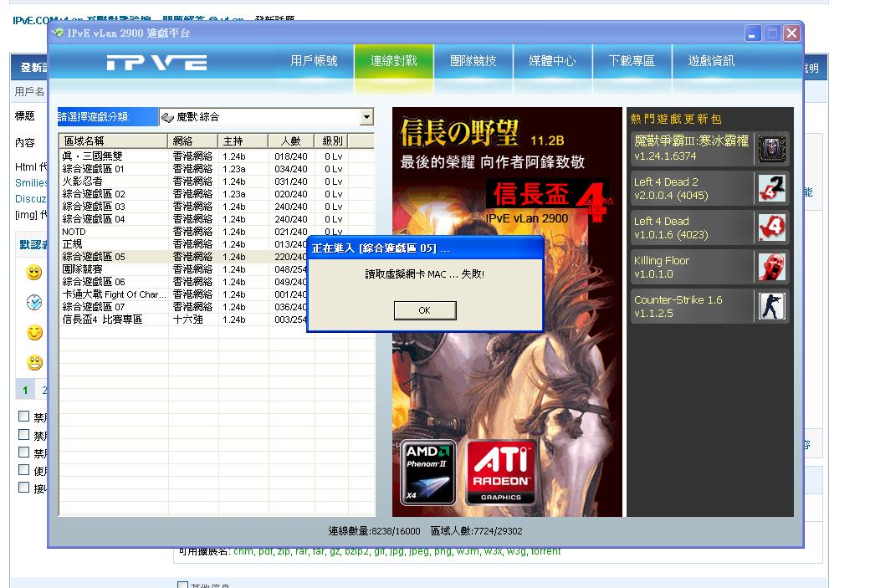Click the Left 4 Dead v1.0.1.6 icon

(772, 228)
